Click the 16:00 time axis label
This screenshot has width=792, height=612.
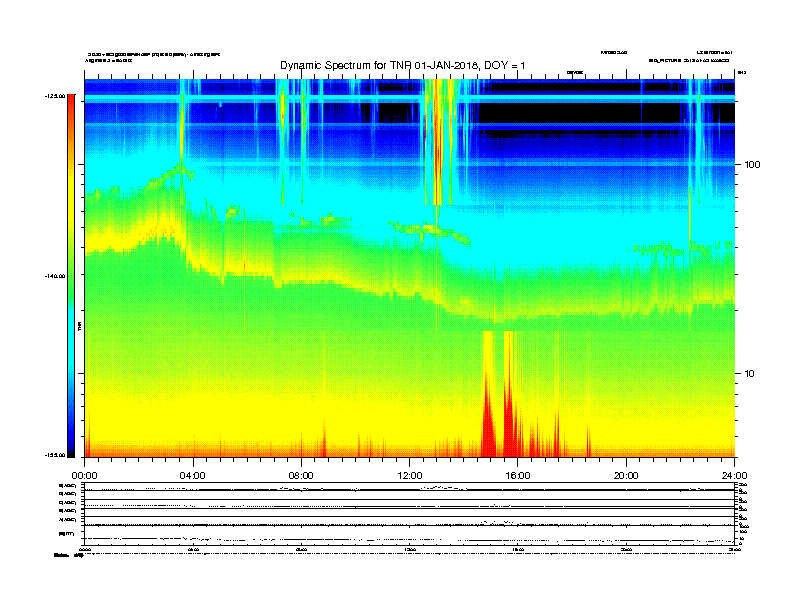[x=518, y=476]
